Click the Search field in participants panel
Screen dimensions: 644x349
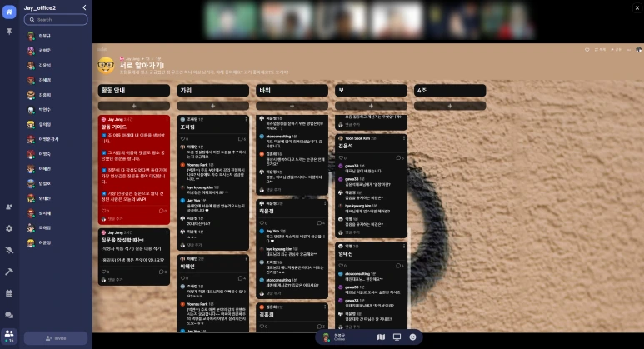[56, 20]
